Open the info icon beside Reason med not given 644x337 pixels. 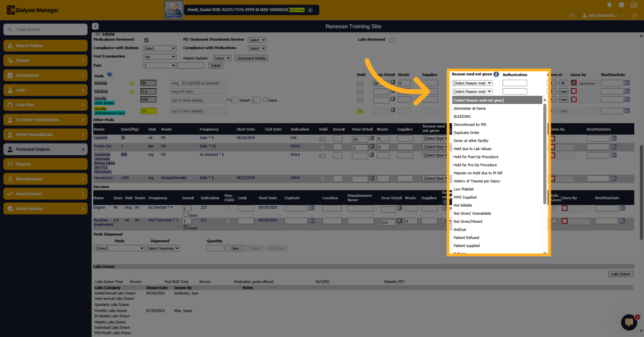click(496, 74)
